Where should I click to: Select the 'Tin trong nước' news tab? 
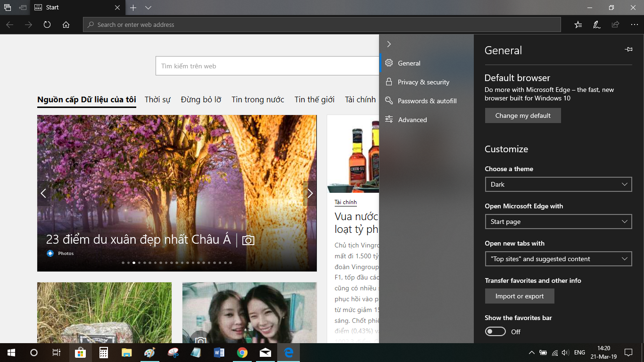click(258, 99)
